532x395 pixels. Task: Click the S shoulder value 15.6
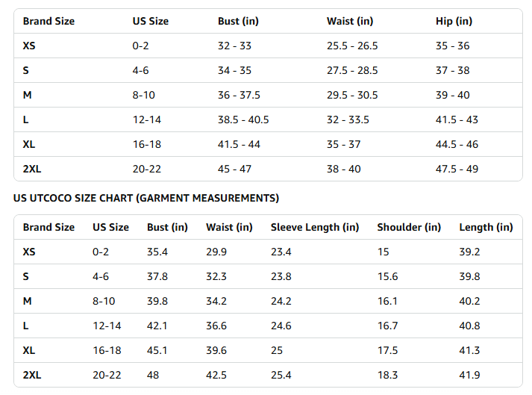click(387, 276)
